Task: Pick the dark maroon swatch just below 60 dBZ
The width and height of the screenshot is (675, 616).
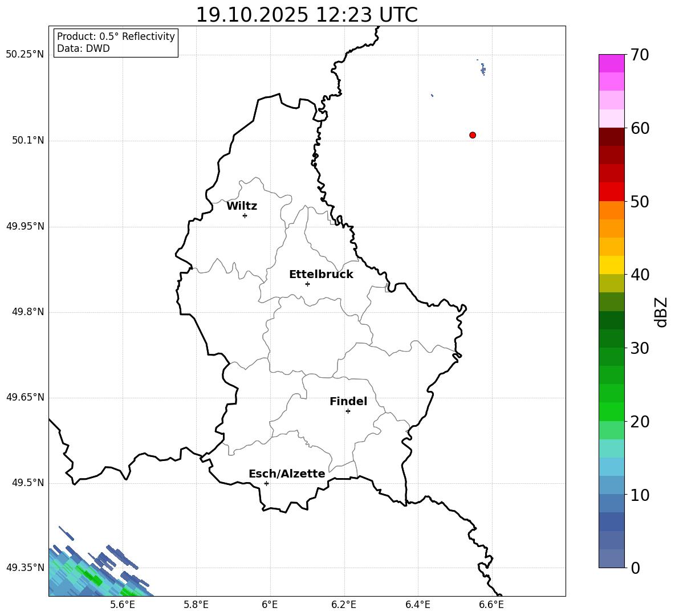Action: point(612,137)
